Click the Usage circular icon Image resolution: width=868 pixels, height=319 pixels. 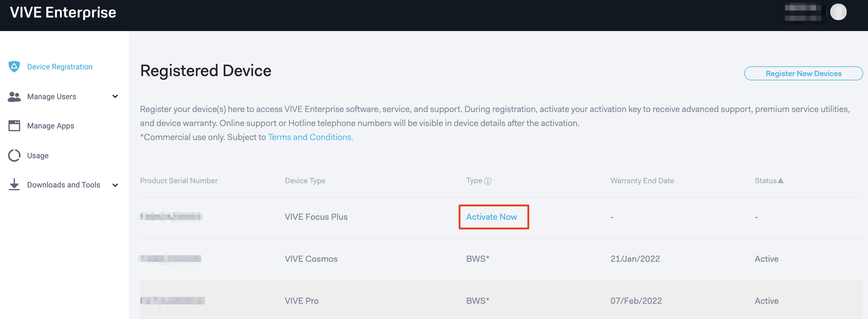pyautogui.click(x=14, y=155)
